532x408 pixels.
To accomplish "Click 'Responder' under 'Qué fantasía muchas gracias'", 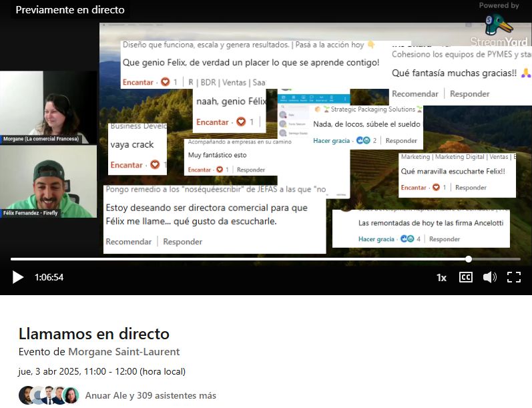I will click(x=469, y=94).
